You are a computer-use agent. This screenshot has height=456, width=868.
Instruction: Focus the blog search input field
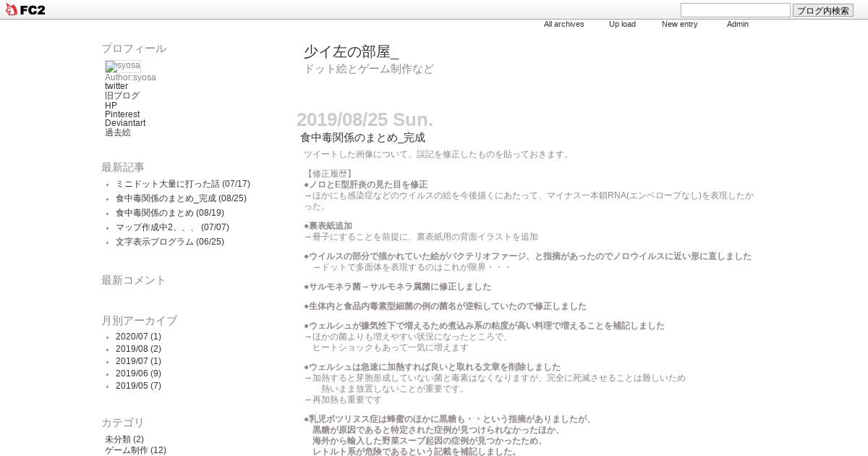(736, 10)
